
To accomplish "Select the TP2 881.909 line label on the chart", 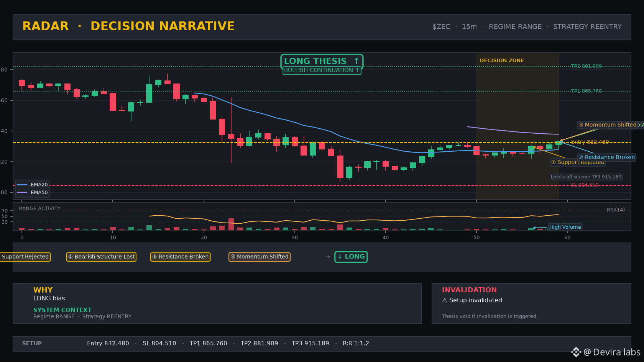I will pyautogui.click(x=586, y=66).
